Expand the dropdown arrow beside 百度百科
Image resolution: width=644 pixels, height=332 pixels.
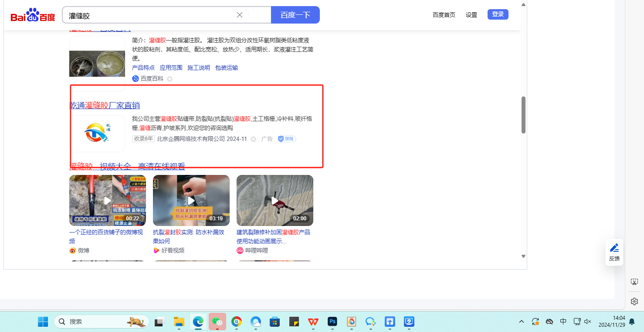coord(169,79)
